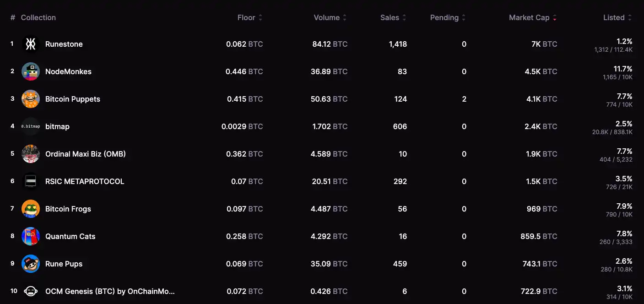Open OCM Genesis (BTC) collection name
Screen dimensions: 644x304
pyautogui.click(x=110, y=291)
